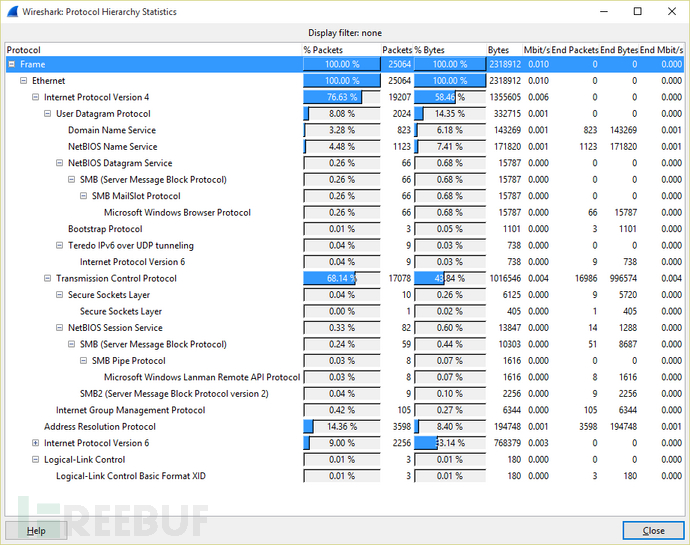Collapse Teredo IPv6 over UDP tunneling node

tap(59, 245)
